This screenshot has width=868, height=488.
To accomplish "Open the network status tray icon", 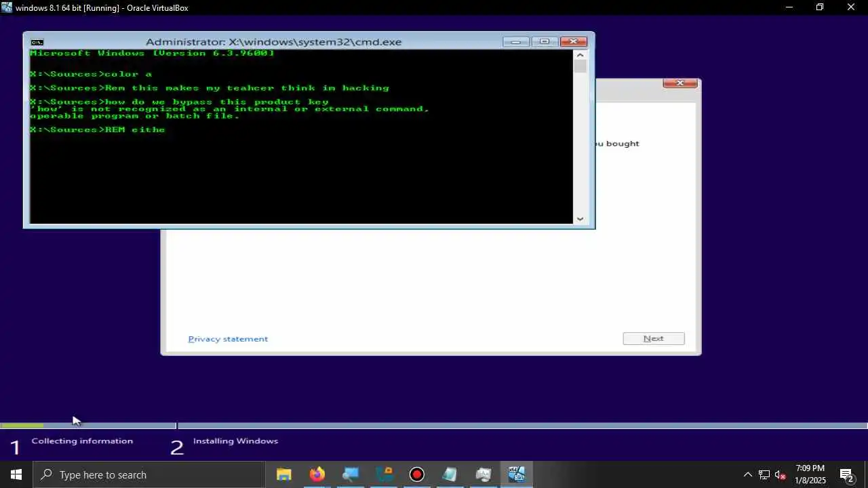I will (x=764, y=474).
